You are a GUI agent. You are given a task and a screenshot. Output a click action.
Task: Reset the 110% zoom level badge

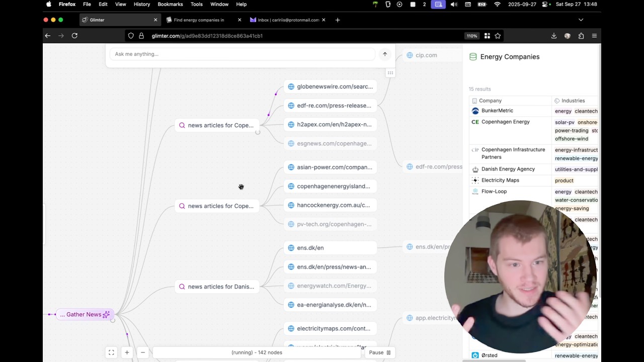click(471, 36)
